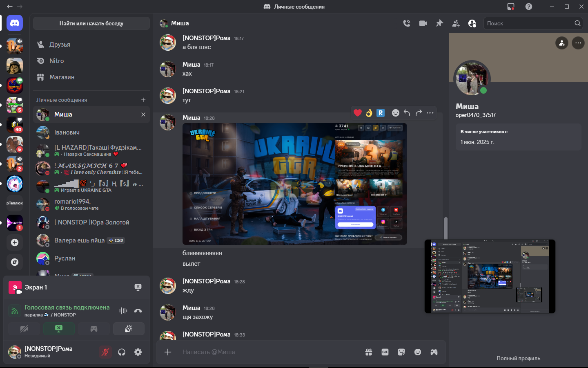Screen dimensions: 588x368
Task: Open the chat with Валера ешь яйца
Action: coord(91,240)
